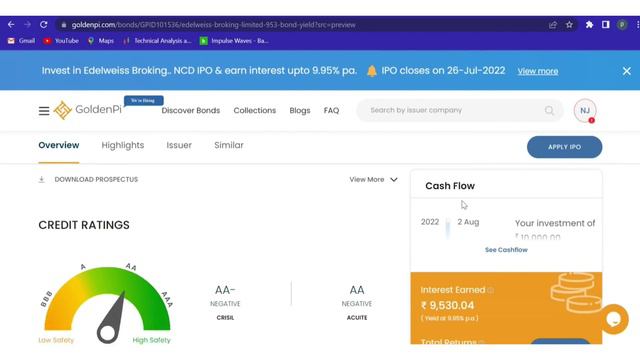
Task: Click the padlock site info icon
Action: point(64,25)
